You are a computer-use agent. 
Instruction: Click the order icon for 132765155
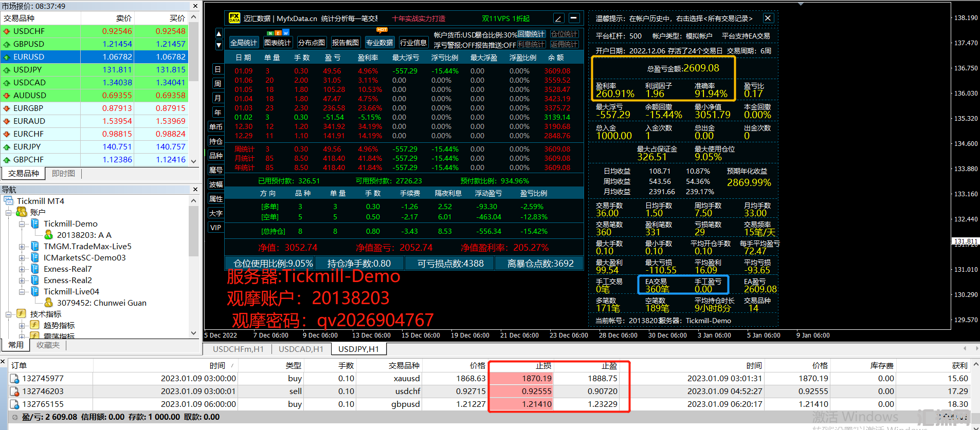coord(15,404)
